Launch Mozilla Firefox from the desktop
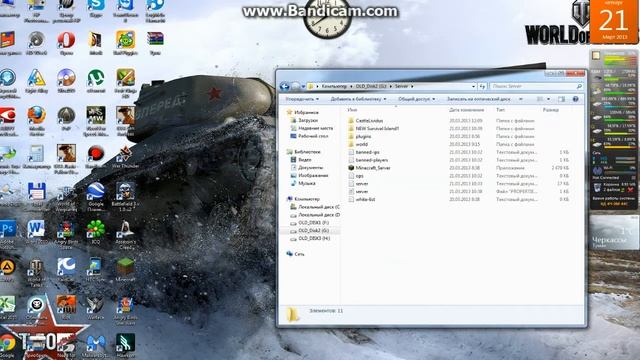 tap(36, 120)
